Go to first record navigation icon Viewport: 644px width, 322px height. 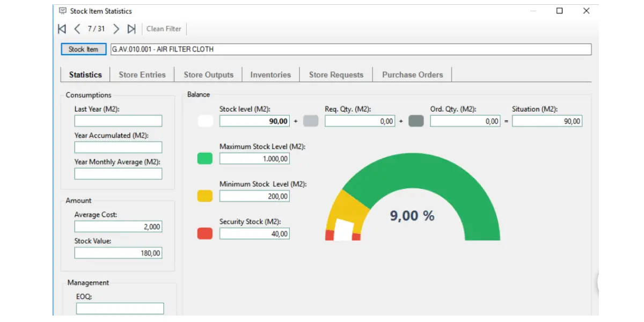pos(62,29)
